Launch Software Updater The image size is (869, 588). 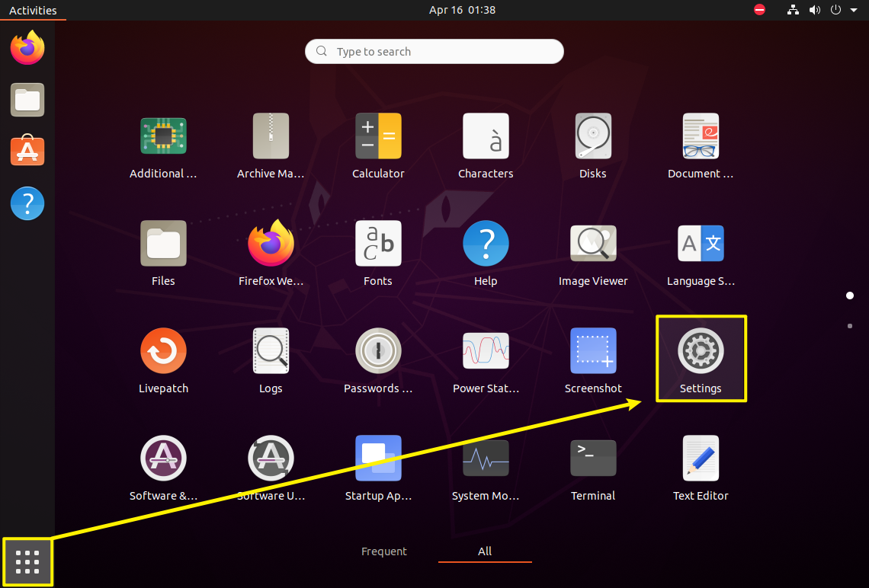coord(271,468)
